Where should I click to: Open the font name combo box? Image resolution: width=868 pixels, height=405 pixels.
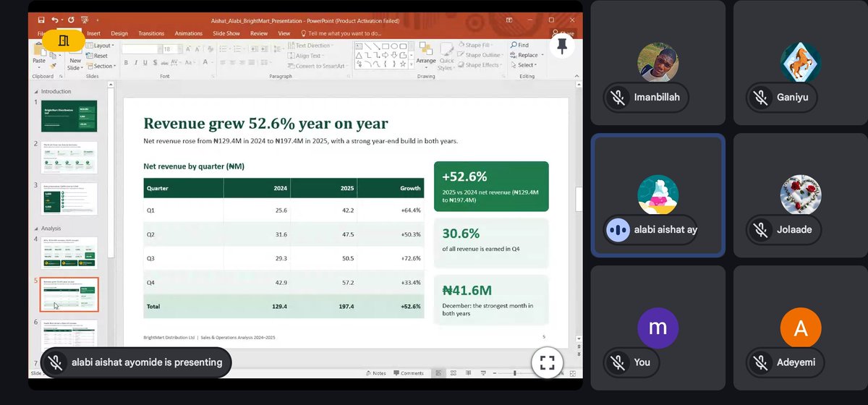(x=140, y=49)
